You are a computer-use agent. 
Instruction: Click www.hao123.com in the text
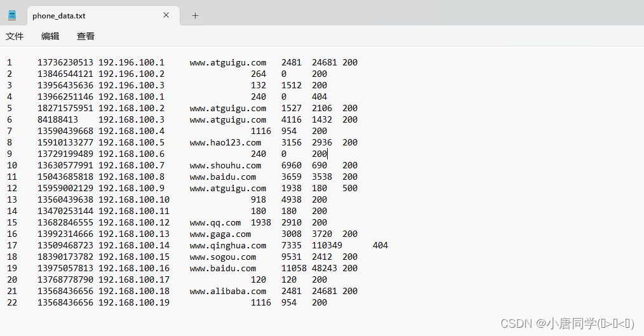tap(225, 142)
